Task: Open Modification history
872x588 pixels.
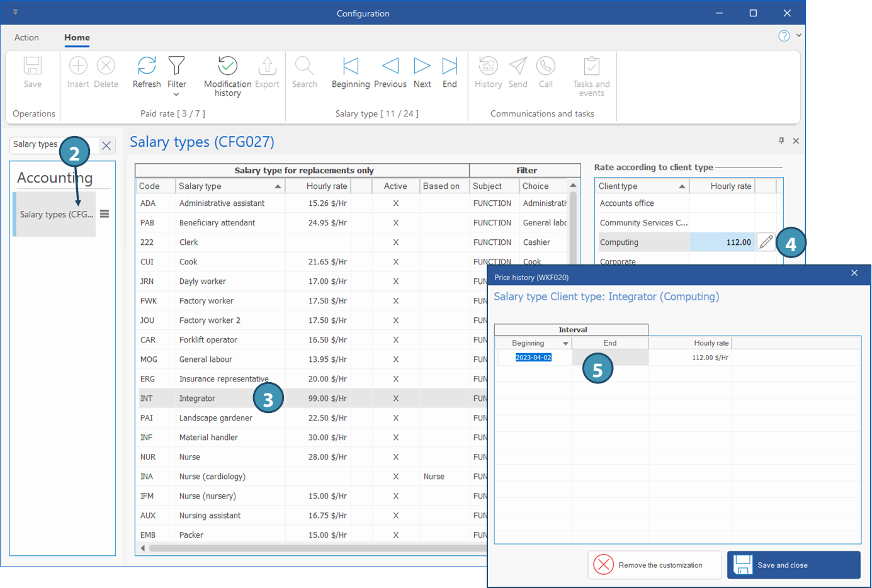Action: click(x=227, y=66)
